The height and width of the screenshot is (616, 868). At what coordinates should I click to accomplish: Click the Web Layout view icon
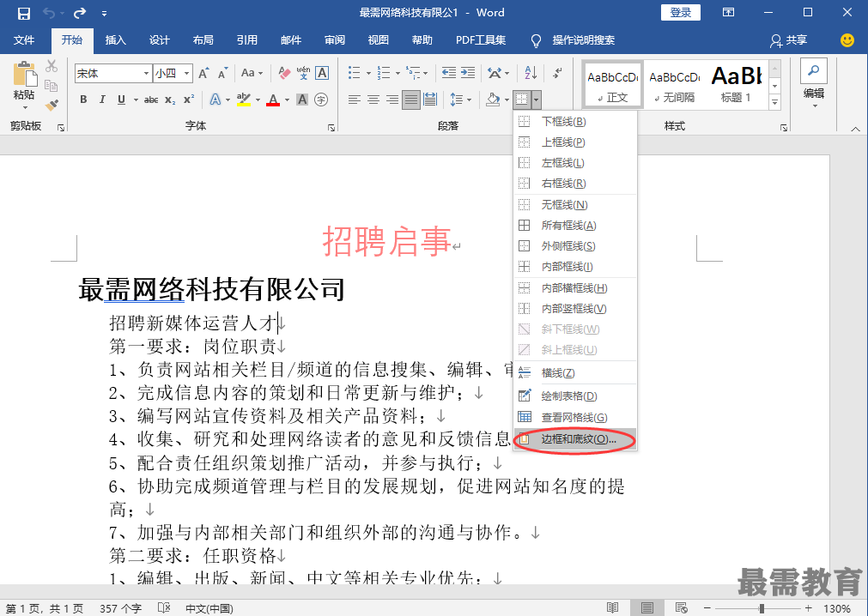click(682, 608)
